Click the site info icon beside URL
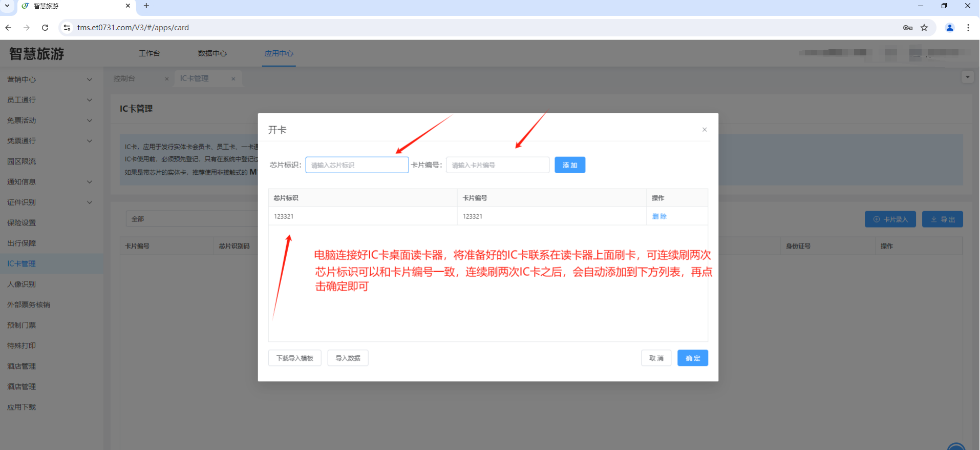 pos(67,28)
